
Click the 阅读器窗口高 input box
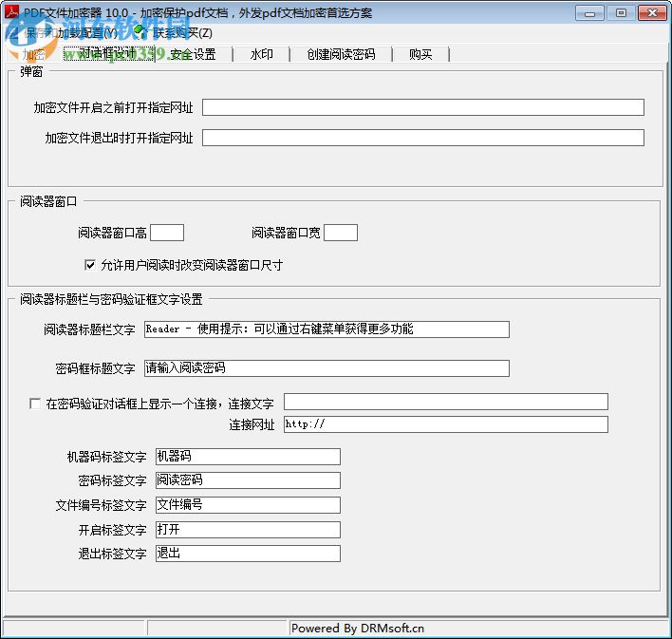(x=167, y=233)
